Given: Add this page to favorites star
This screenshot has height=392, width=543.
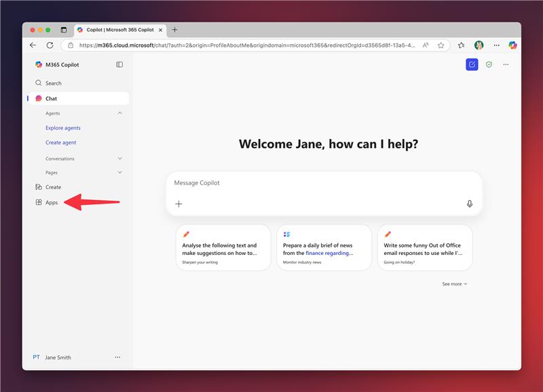Looking at the screenshot, I should 441,45.
